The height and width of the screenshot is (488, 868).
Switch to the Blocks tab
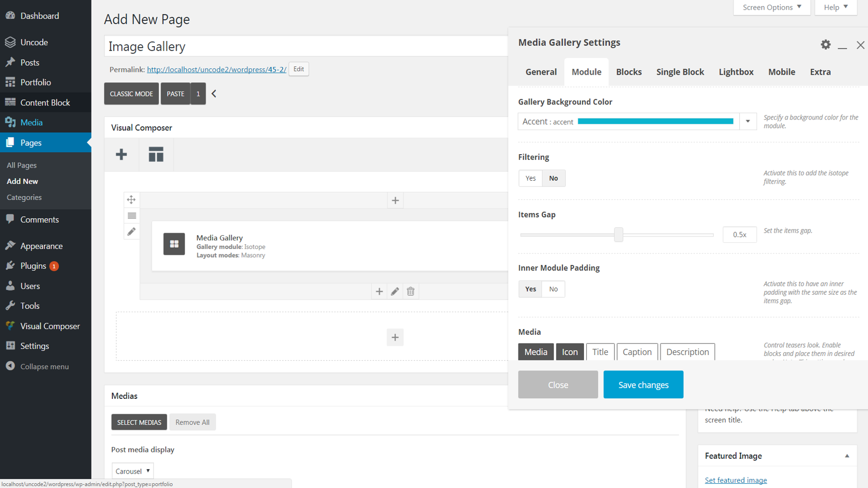[x=629, y=72]
